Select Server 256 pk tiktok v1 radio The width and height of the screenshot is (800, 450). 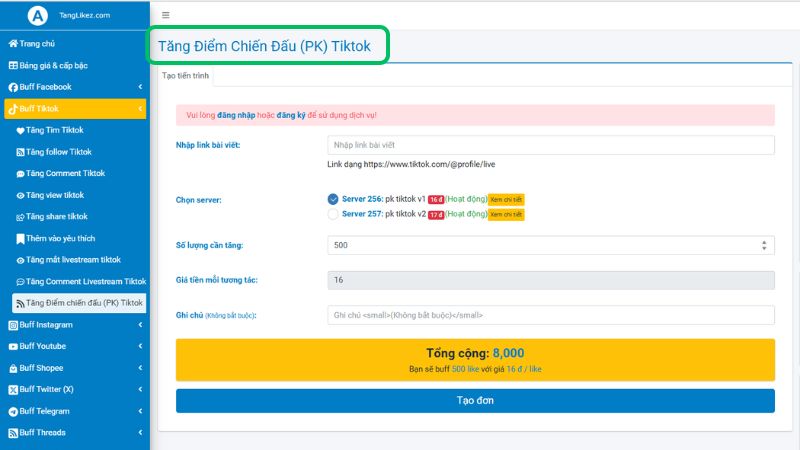click(333, 199)
